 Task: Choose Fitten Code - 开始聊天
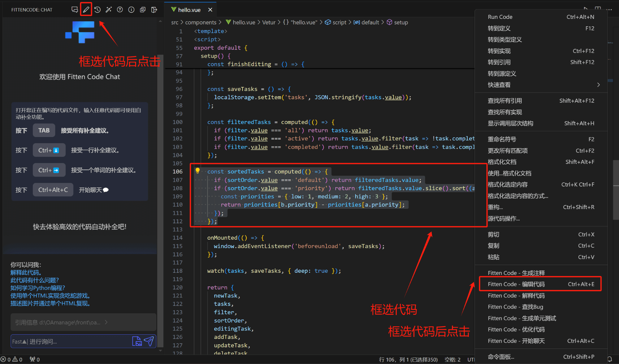(x=541, y=341)
